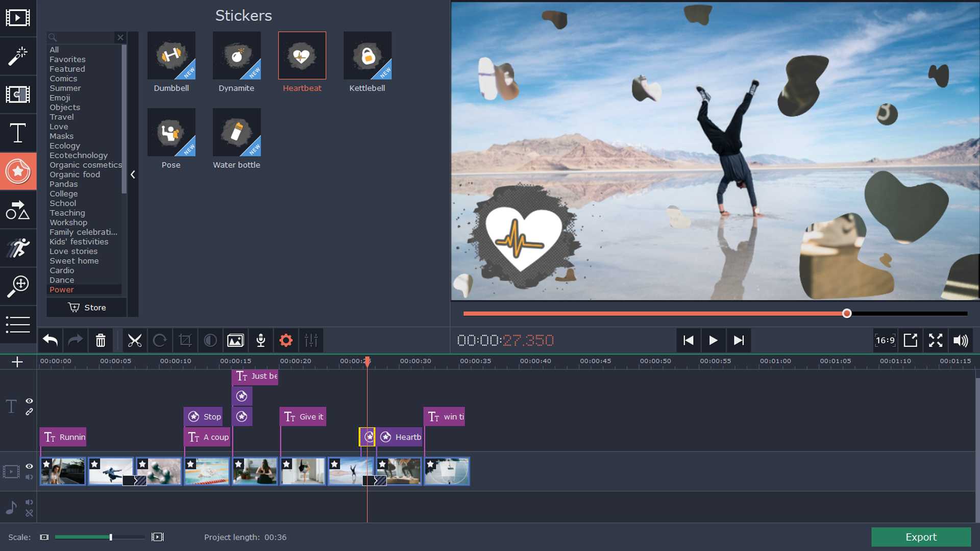This screenshot has width=980, height=551.
Task: Click the Crop tool icon
Action: coord(185,340)
